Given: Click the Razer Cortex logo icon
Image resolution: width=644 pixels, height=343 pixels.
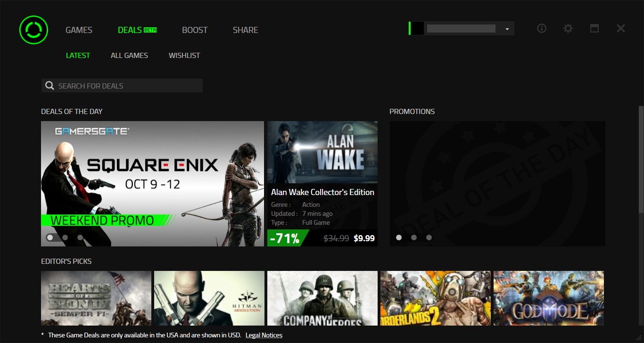Looking at the screenshot, I should coord(34,30).
